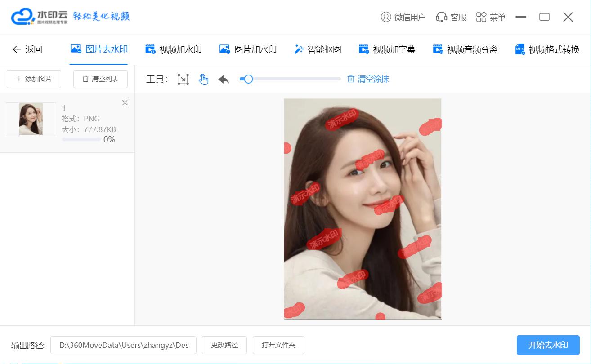Click the 0% progress bar

click(81, 140)
